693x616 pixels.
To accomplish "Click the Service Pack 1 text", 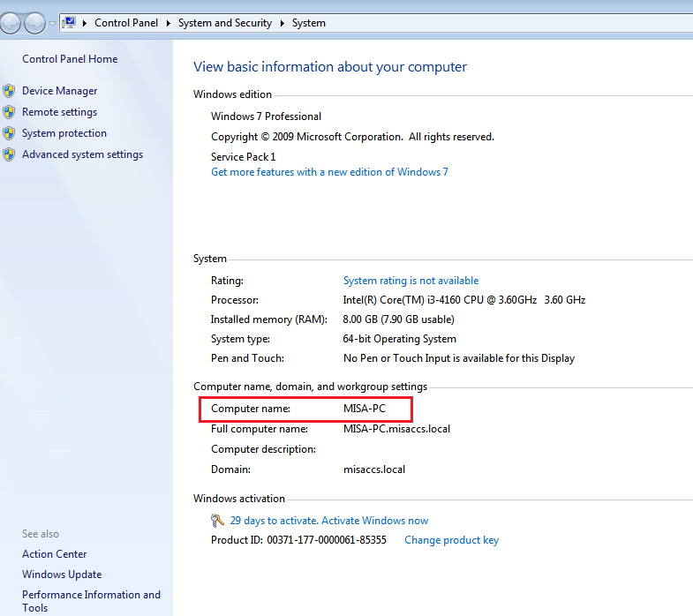I will click(243, 157).
